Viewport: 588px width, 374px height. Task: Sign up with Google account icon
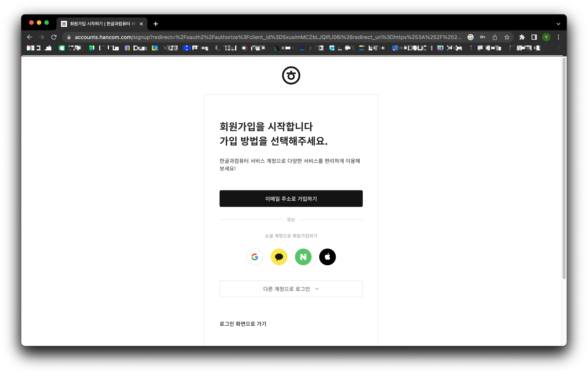[x=254, y=257]
